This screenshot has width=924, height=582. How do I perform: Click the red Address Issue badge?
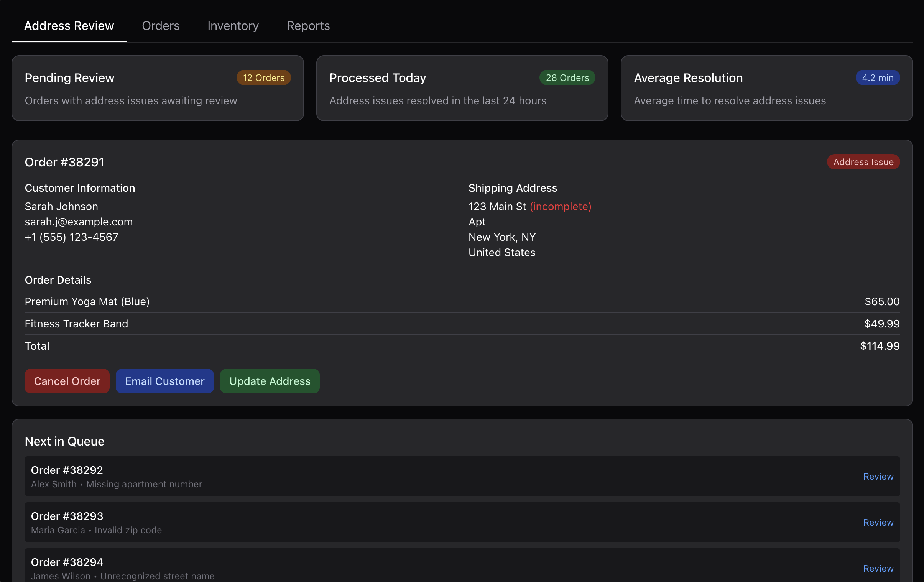pos(863,162)
